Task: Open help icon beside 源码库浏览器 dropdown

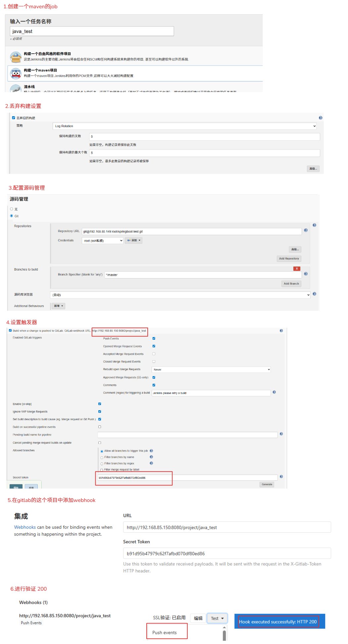Action: [314, 294]
